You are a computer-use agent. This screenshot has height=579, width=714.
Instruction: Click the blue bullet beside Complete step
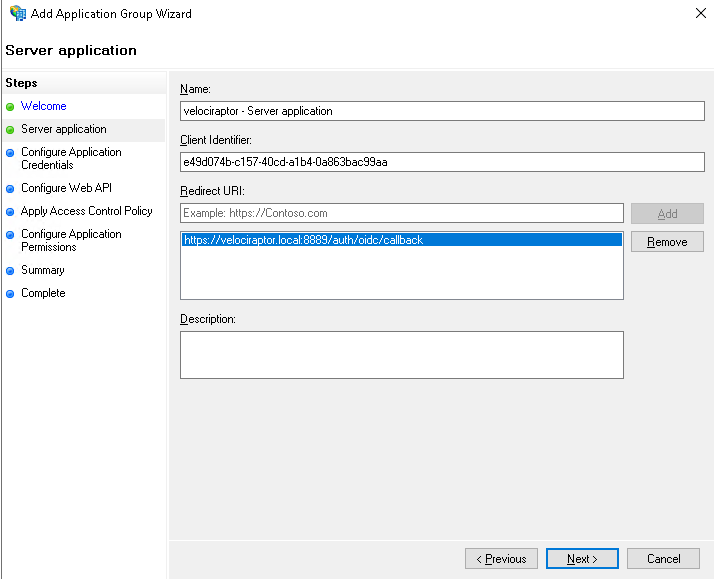point(10,294)
